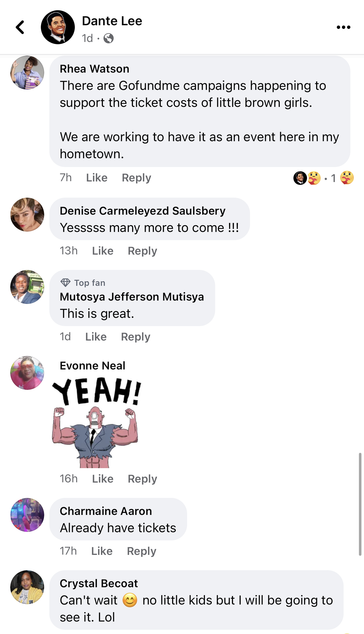Like Rhea Watson's comment

point(97,178)
